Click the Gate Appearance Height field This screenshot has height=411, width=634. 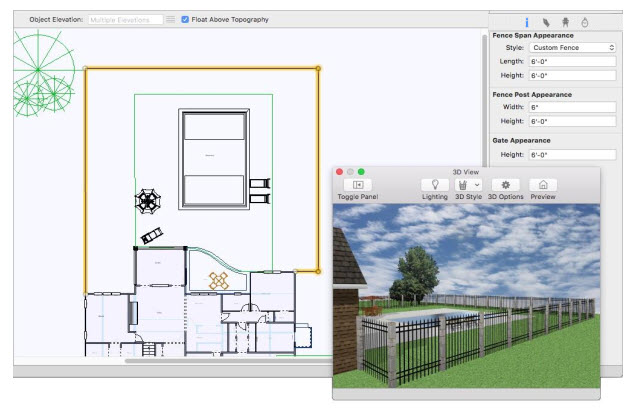click(573, 155)
